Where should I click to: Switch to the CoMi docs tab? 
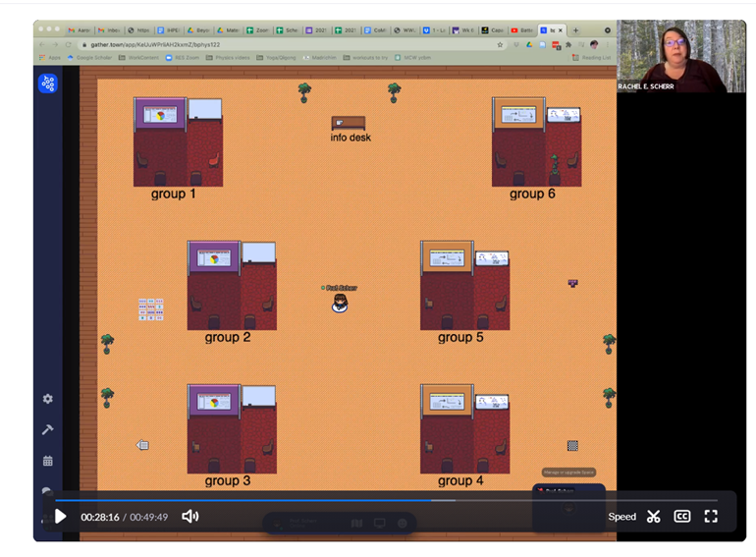(x=376, y=29)
